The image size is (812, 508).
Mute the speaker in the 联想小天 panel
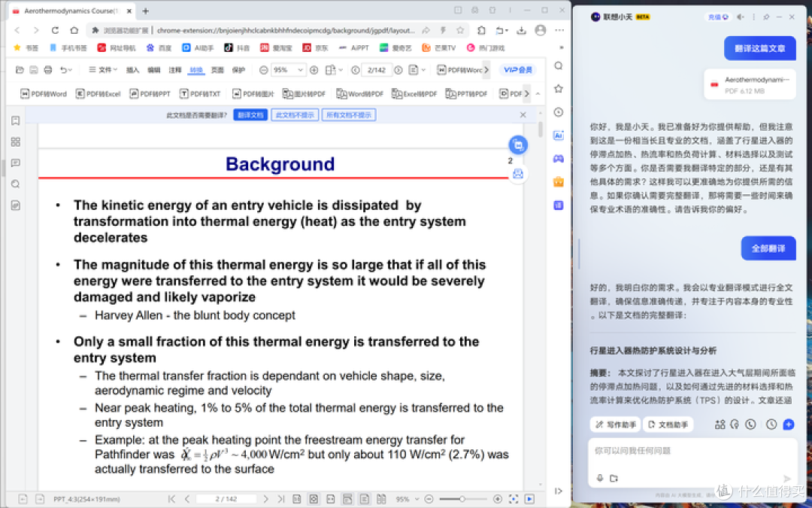click(741, 17)
